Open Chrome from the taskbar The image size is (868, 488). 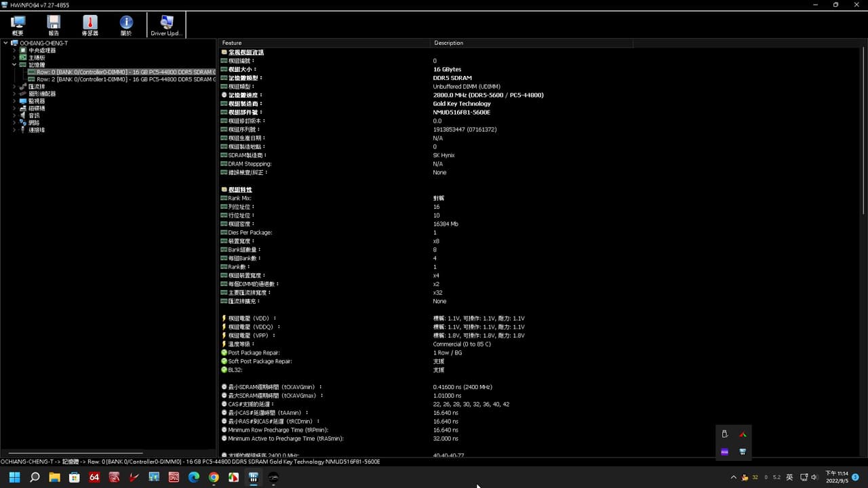[214, 477]
